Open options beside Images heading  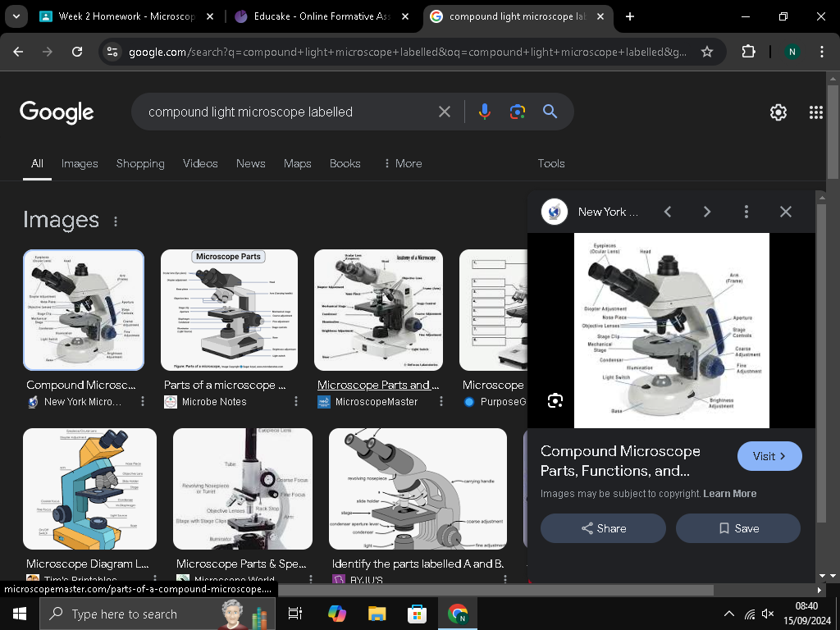point(116,221)
